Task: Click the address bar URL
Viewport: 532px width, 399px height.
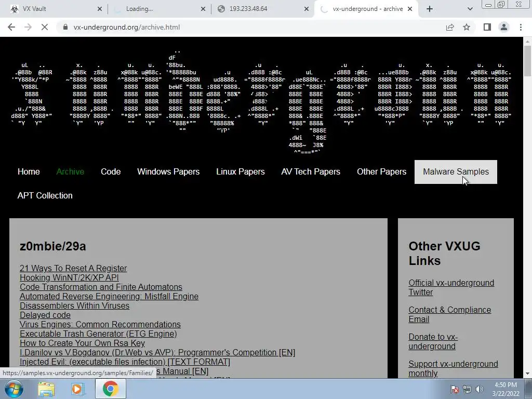Action: tap(127, 27)
